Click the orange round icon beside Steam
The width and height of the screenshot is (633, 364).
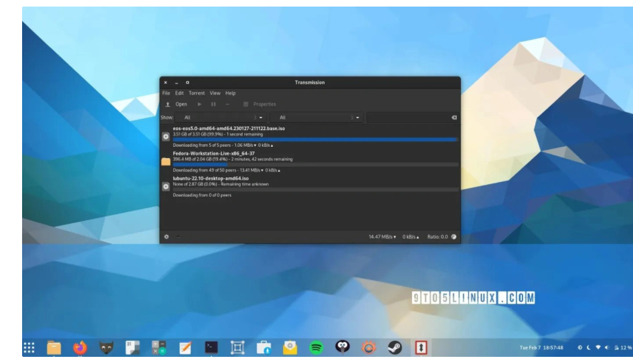pyautogui.click(x=368, y=347)
